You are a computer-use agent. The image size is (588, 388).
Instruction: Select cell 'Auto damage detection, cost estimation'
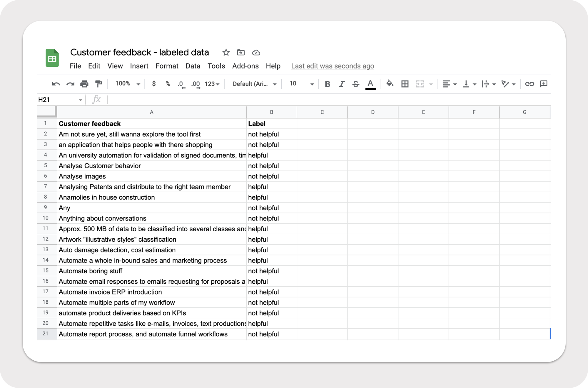pyautogui.click(x=152, y=250)
